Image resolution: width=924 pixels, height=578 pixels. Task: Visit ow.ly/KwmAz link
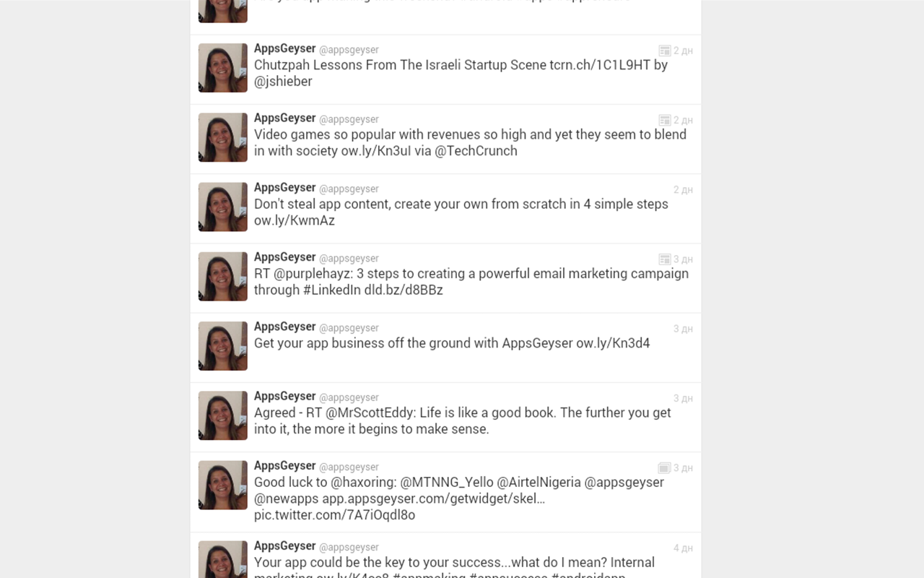(x=295, y=220)
